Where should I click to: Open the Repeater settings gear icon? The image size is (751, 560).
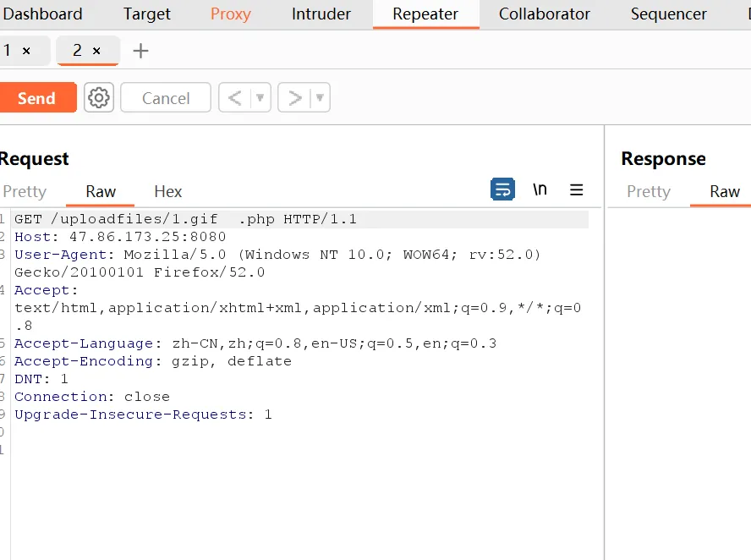[99, 98]
